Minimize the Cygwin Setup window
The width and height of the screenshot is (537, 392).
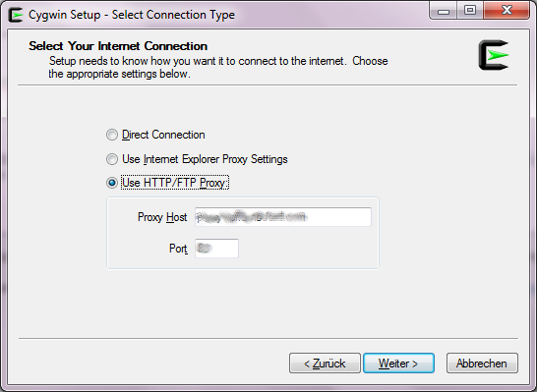click(x=444, y=12)
